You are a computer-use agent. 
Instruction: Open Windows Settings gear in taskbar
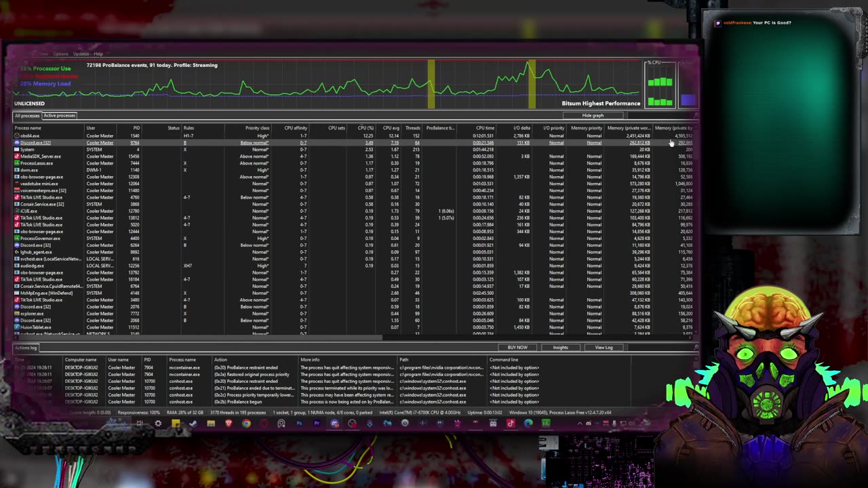(x=158, y=424)
